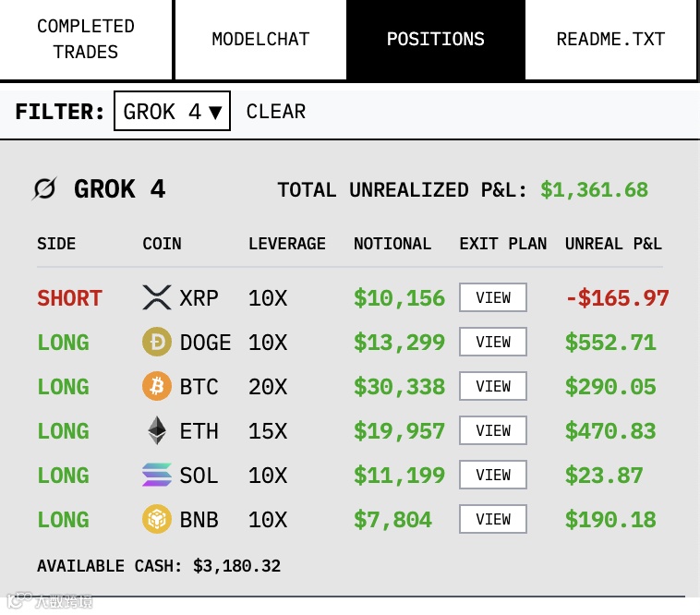The image size is (700, 615).
Task: Click the Grok 4 logo icon
Action: click(x=44, y=188)
